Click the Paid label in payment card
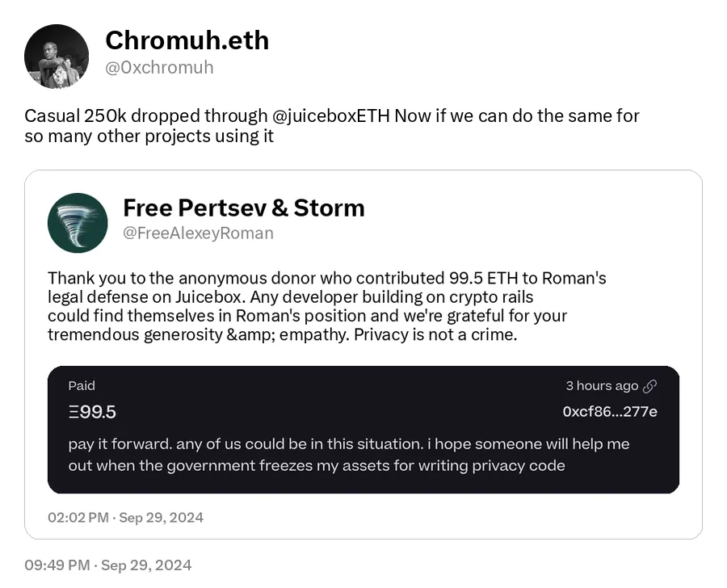727x588 pixels. tap(82, 386)
